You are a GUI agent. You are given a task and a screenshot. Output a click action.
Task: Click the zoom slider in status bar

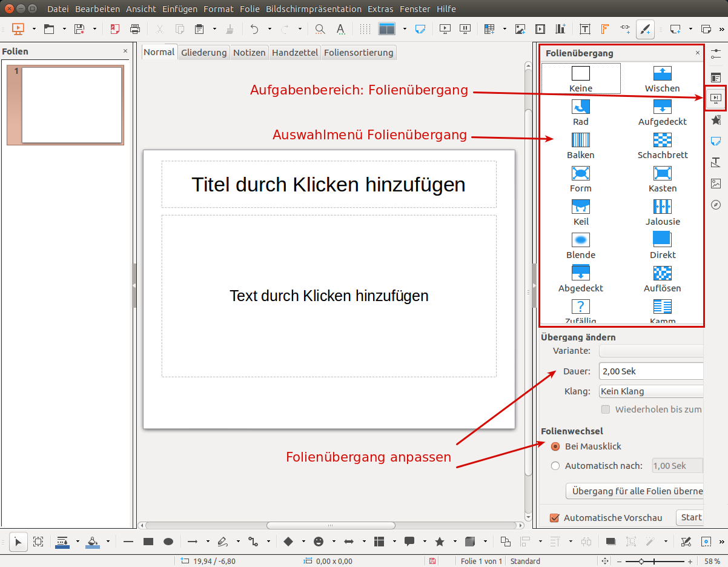(658, 562)
